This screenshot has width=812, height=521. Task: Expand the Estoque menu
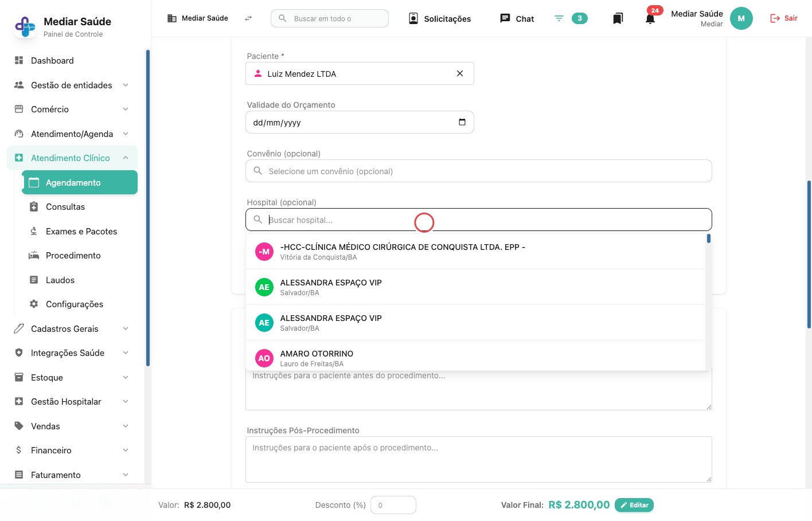[72, 377]
